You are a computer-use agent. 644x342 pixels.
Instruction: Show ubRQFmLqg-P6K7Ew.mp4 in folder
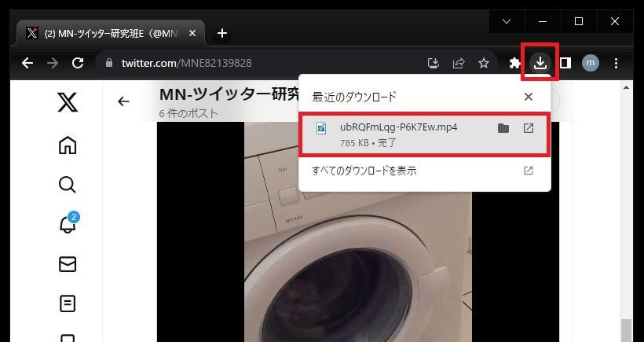coord(503,128)
